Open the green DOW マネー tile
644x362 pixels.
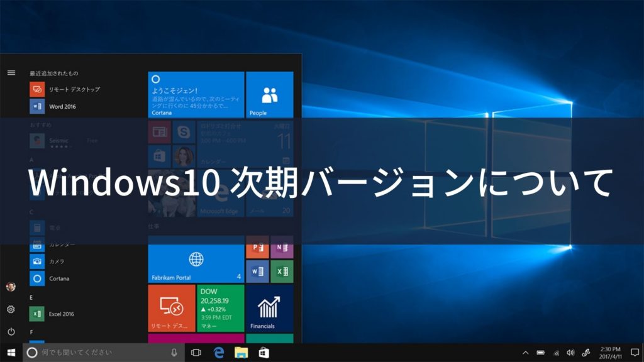pos(221,308)
